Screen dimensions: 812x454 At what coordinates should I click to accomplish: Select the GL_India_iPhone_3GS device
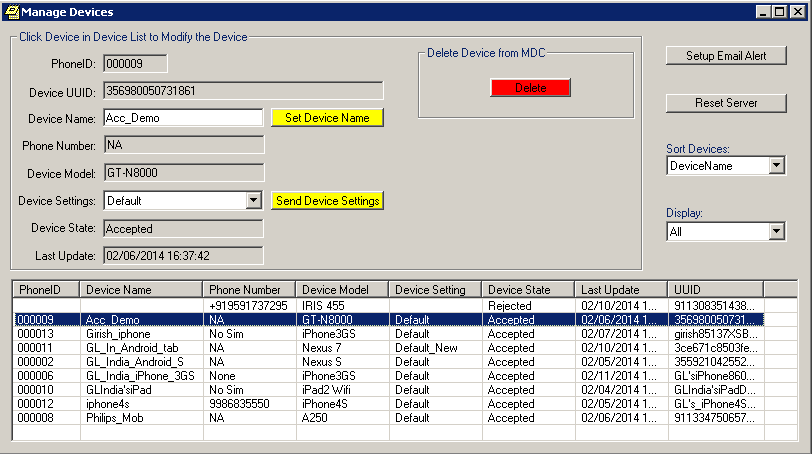point(388,376)
